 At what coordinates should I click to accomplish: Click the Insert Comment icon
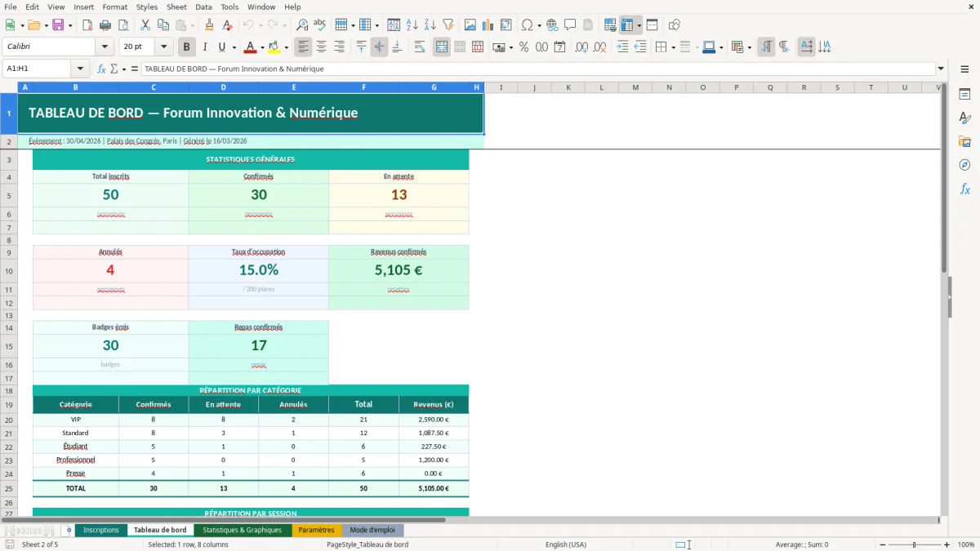570,25
